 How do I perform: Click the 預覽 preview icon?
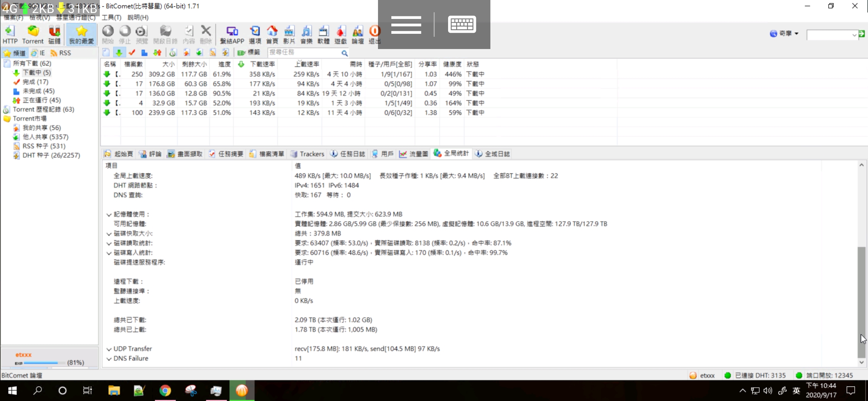tap(142, 35)
